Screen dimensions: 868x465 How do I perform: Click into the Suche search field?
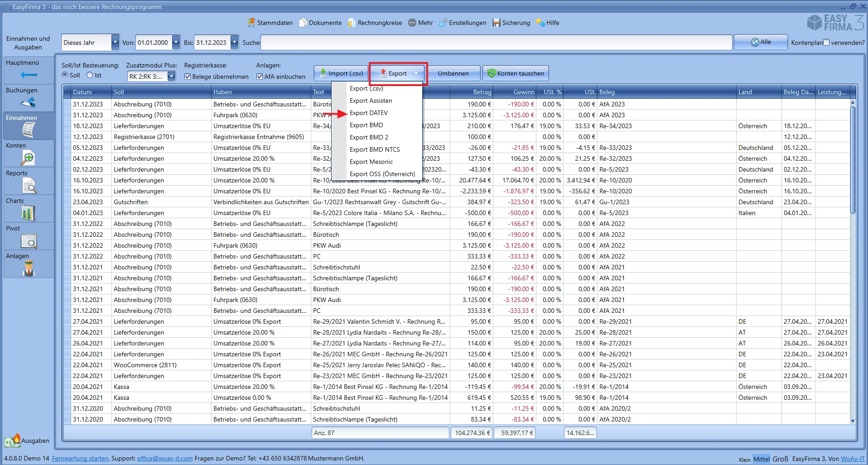pos(496,43)
